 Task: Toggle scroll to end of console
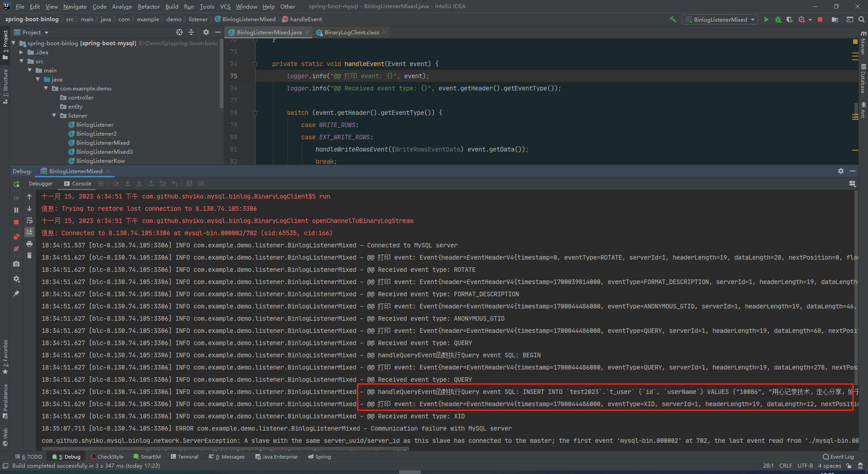[29, 232]
